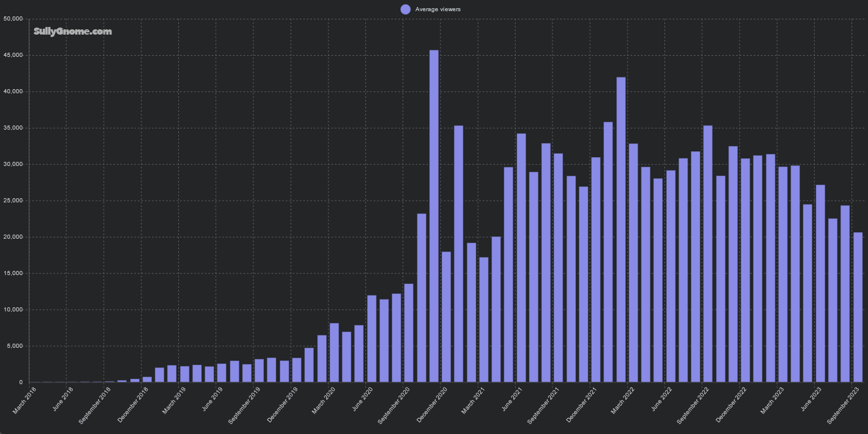Image resolution: width=868 pixels, height=434 pixels.
Task: Click the 'June 2023' x-axis label
Action: click(x=812, y=398)
